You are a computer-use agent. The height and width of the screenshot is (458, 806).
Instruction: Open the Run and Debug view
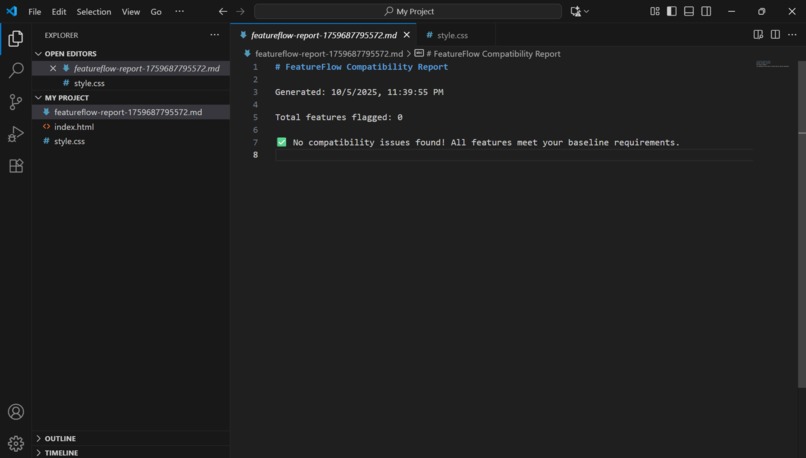(15, 134)
